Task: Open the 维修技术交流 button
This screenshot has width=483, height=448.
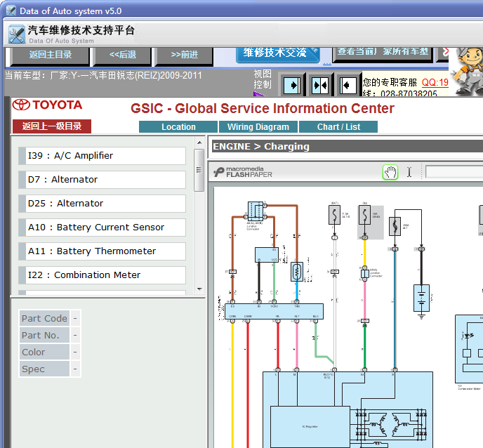Action: coord(278,54)
